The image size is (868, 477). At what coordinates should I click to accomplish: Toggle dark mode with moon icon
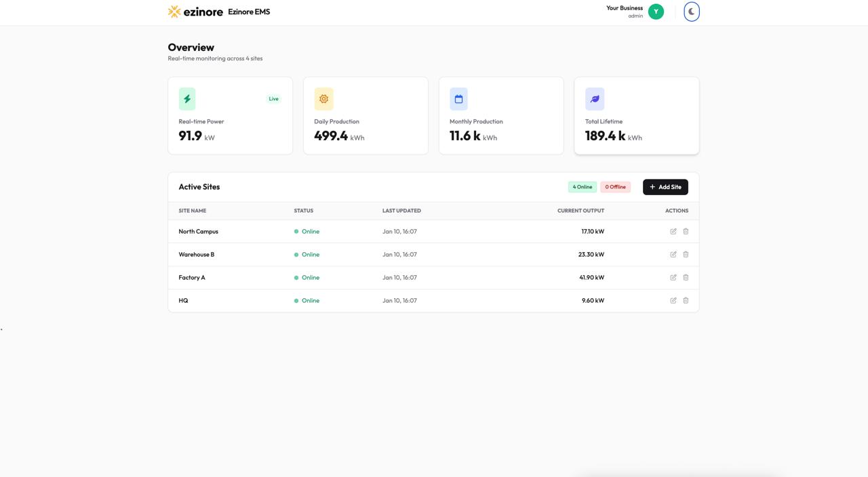(691, 12)
